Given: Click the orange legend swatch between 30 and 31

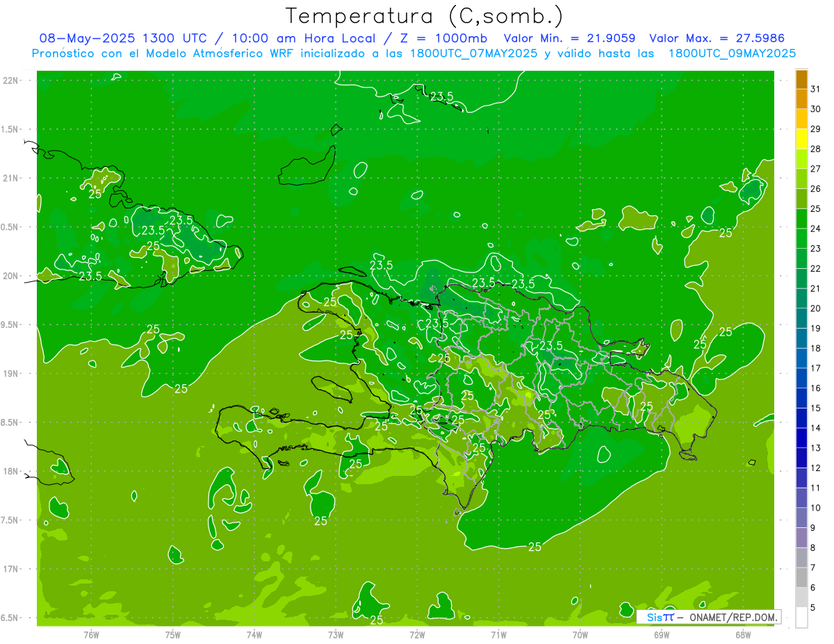Looking at the screenshot, I should click(801, 99).
